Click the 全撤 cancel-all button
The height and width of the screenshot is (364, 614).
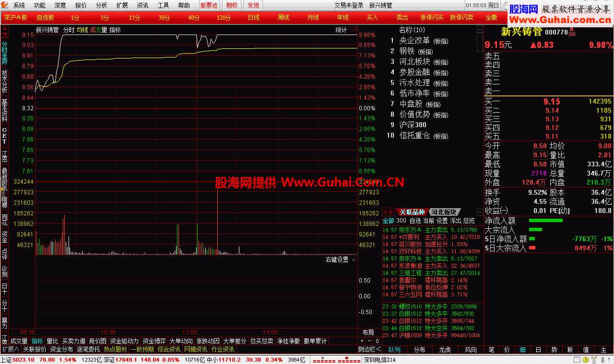491,17
